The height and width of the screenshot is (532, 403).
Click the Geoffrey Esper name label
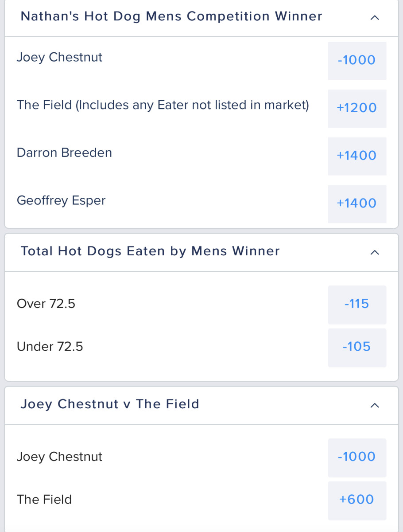pos(61,201)
